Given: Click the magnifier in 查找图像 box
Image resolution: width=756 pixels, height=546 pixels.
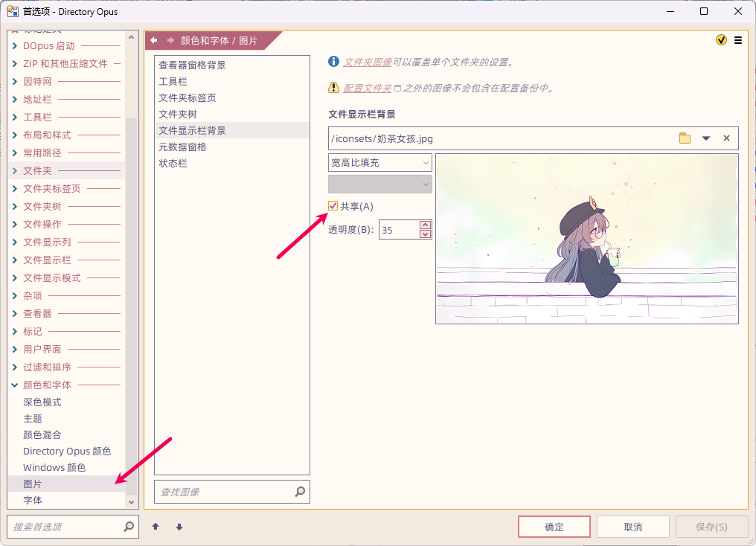Looking at the screenshot, I should 300,492.
